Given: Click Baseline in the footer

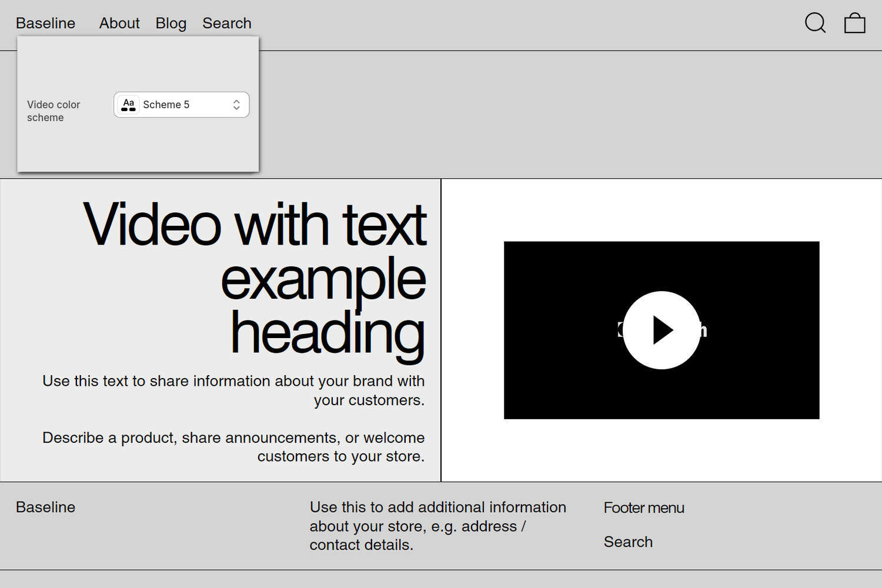Looking at the screenshot, I should (45, 507).
